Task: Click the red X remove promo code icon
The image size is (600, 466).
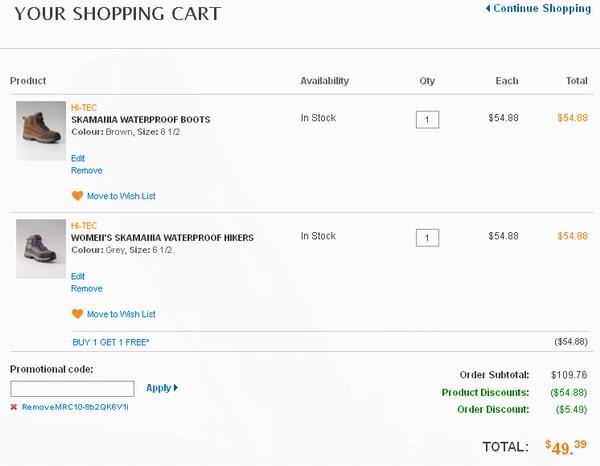Action: (14, 407)
